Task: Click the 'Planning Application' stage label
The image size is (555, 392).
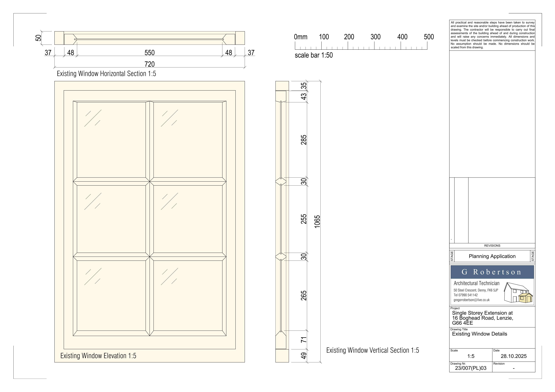Action: click(x=492, y=256)
